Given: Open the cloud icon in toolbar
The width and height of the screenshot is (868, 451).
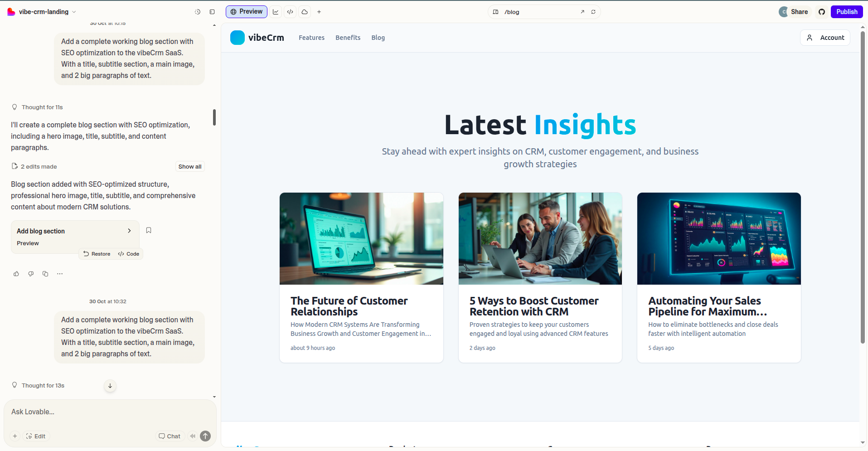Looking at the screenshot, I should (x=305, y=12).
